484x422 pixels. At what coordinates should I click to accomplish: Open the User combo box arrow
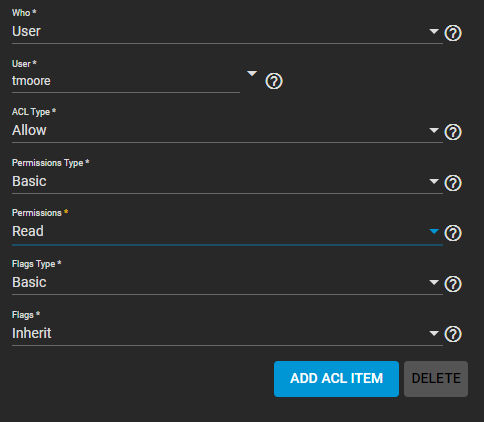click(252, 73)
